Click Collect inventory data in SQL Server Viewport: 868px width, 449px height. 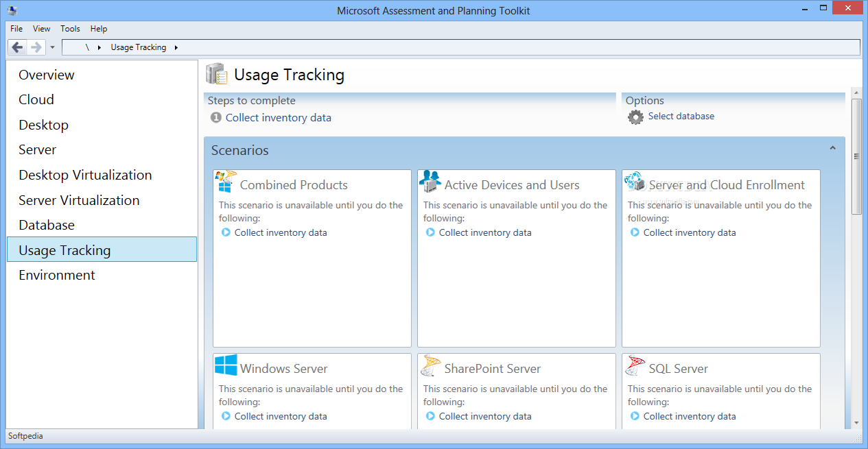coord(690,416)
